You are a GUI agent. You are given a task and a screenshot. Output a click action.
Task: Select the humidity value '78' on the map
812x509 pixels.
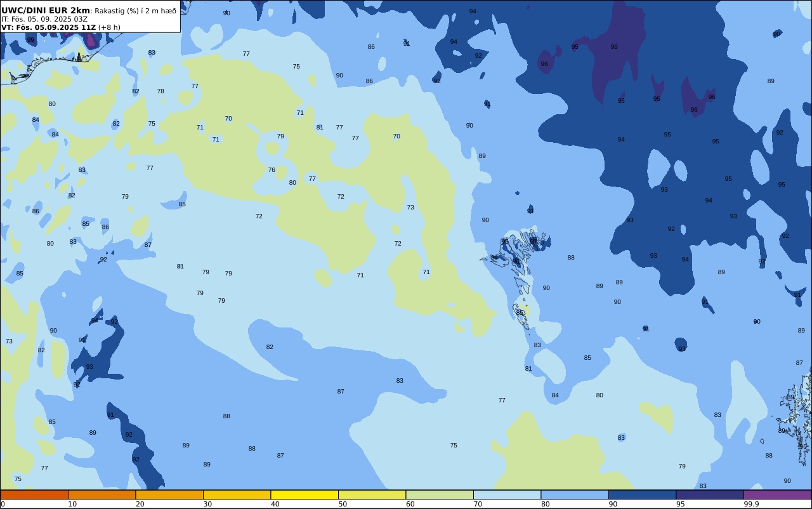[x=160, y=91]
